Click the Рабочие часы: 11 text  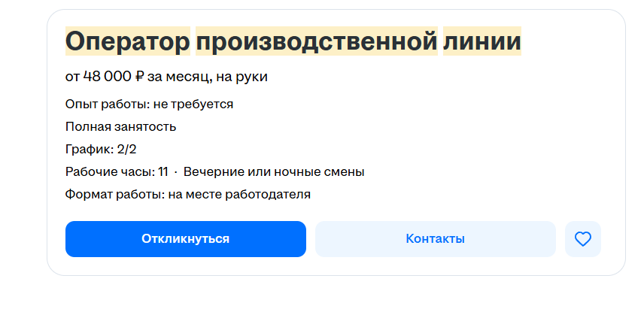click(x=117, y=171)
